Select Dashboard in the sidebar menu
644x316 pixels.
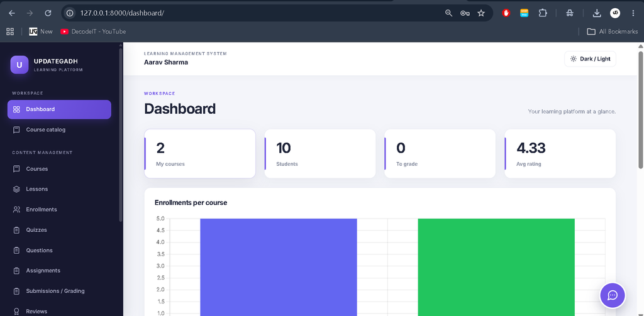click(x=59, y=109)
